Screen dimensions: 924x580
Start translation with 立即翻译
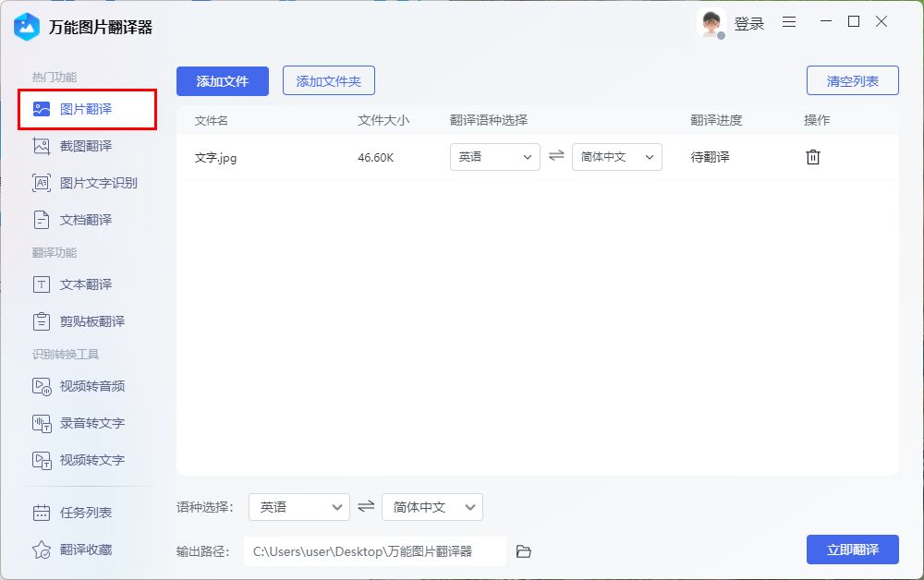pos(852,550)
